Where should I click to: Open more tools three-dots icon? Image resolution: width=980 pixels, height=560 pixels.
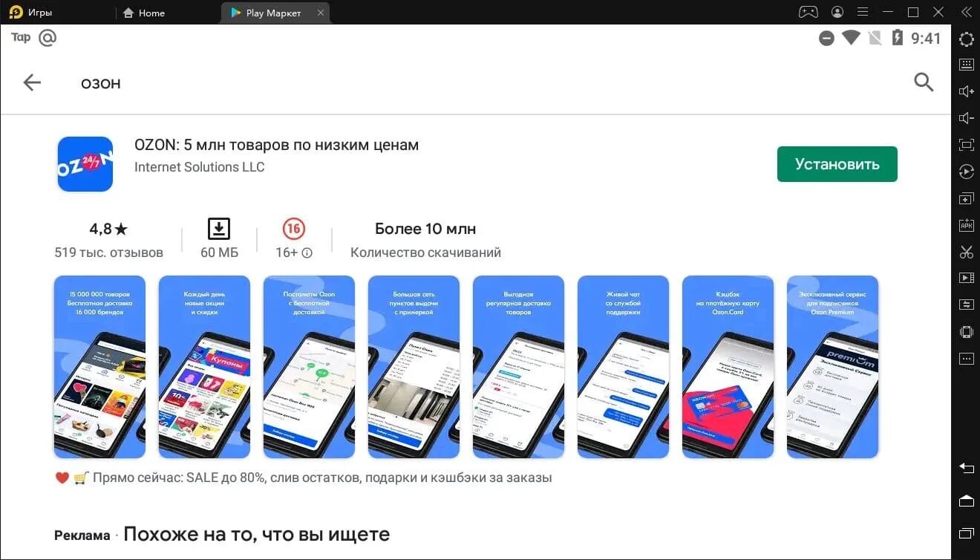(x=966, y=359)
